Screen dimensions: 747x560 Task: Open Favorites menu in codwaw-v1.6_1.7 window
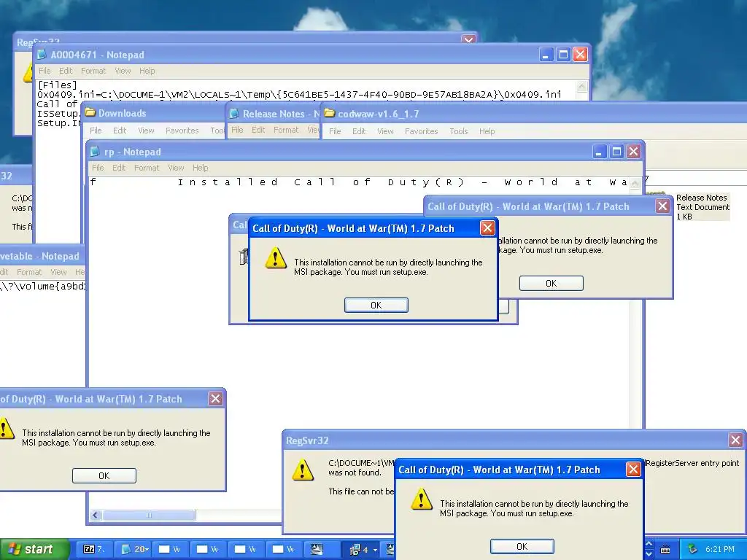(x=421, y=131)
